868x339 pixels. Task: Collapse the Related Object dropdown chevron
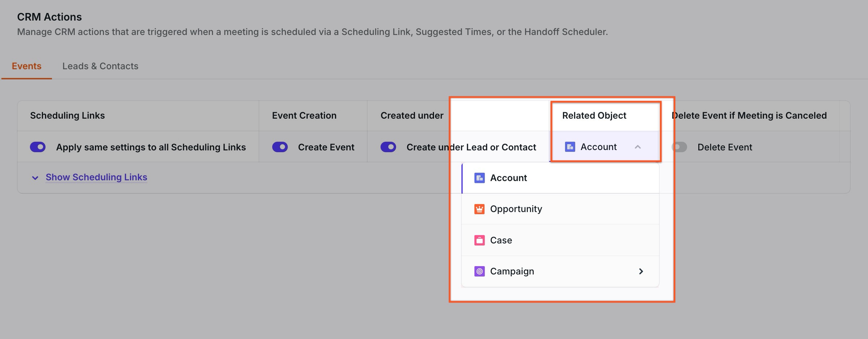click(638, 147)
